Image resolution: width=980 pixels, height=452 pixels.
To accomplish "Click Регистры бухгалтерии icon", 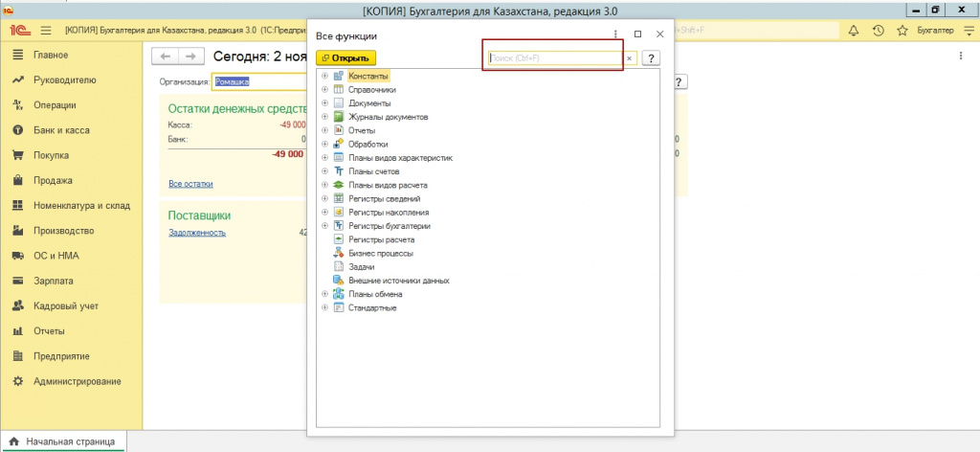I will point(338,226).
